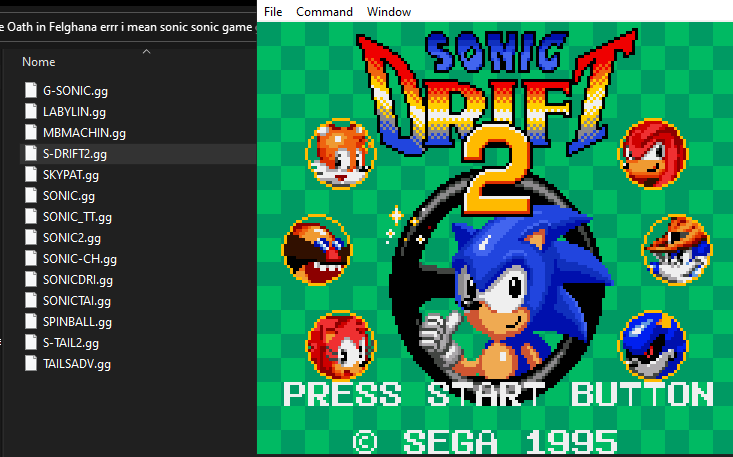Select file icon next to LABYLIN.gg
This screenshot has width=733, height=457.
click(31, 111)
